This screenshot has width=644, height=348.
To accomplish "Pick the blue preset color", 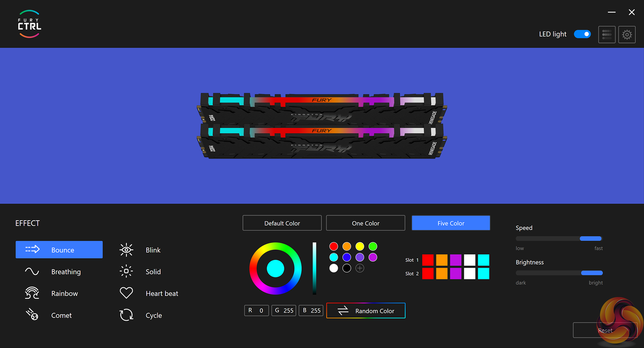I will pos(347,257).
